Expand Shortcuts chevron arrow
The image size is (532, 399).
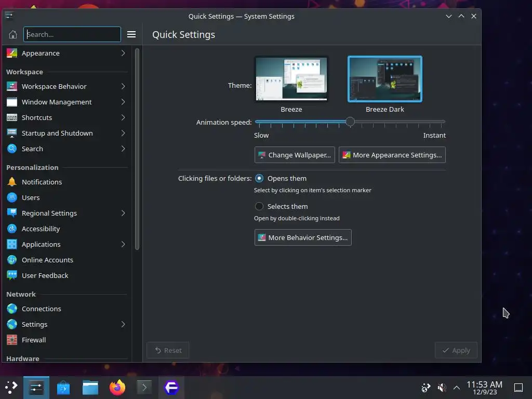tap(123, 118)
